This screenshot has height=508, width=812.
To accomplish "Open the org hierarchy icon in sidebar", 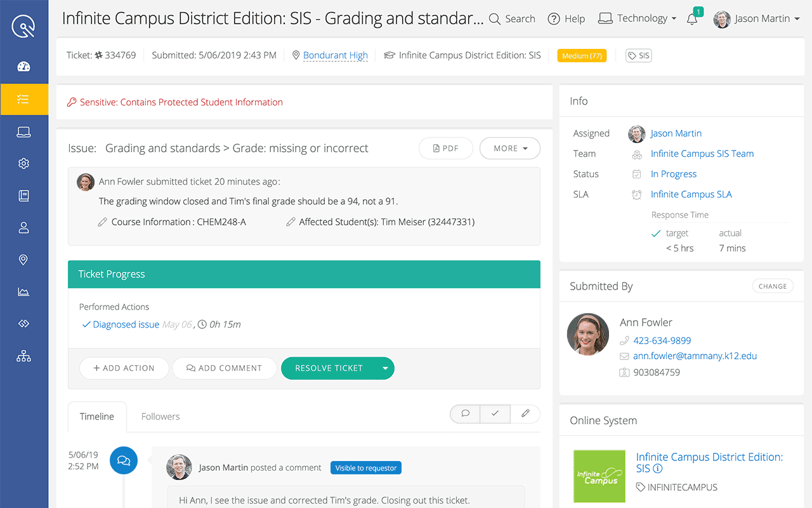I will 24,356.
